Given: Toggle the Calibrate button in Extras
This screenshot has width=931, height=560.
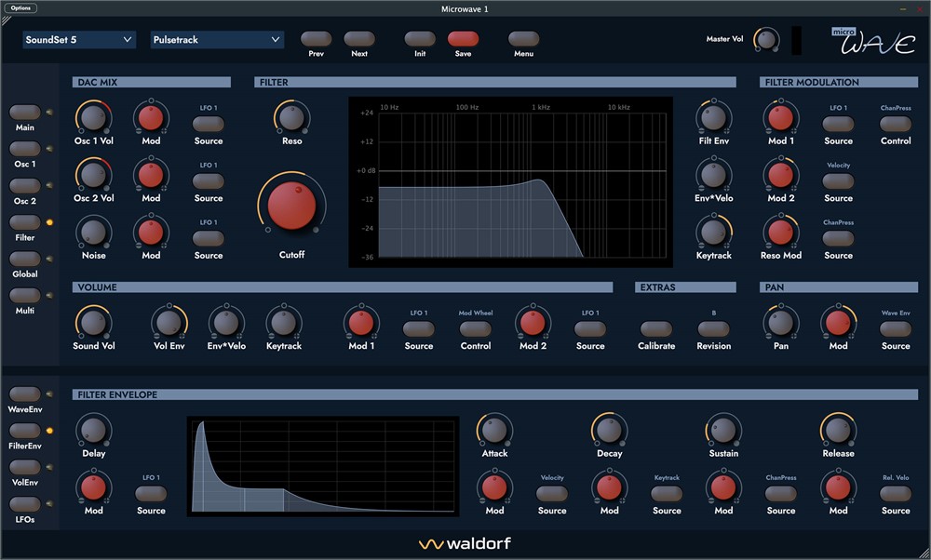Looking at the screenshot, I should [656, 329].
